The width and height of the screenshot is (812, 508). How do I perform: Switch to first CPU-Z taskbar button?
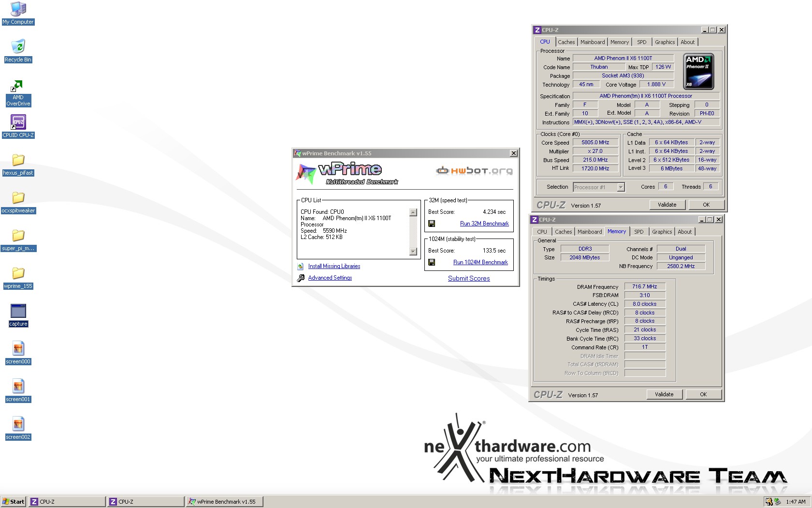pos(67,502)
